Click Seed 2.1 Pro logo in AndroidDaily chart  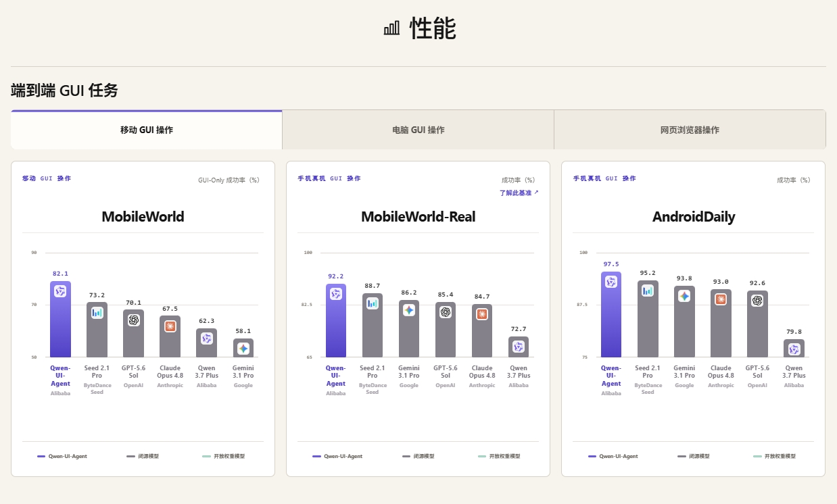tap(648, 291)
